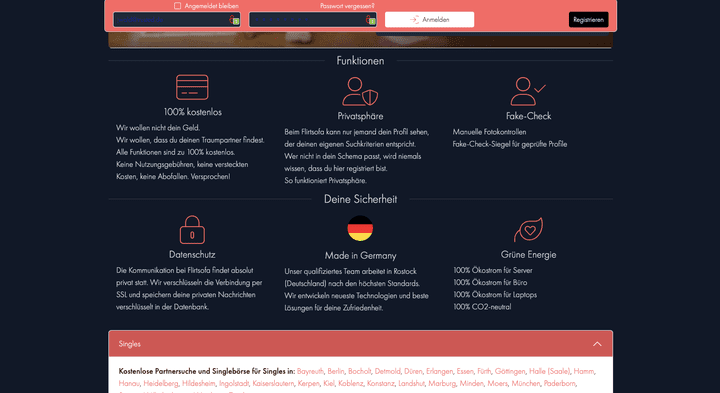
Task: Open the Kiel singles link
Action: (329, 383)
